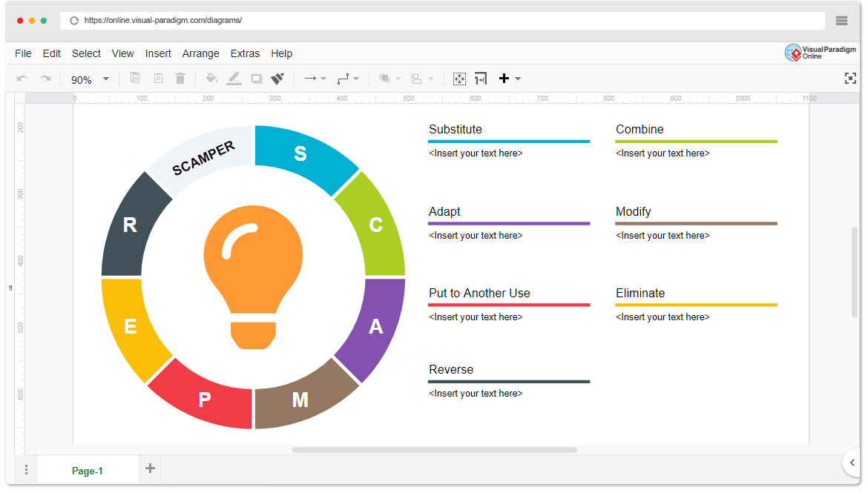This screenshot has height=493, width=868.
Task: Select the blue S segment
Action: [300, 153]
